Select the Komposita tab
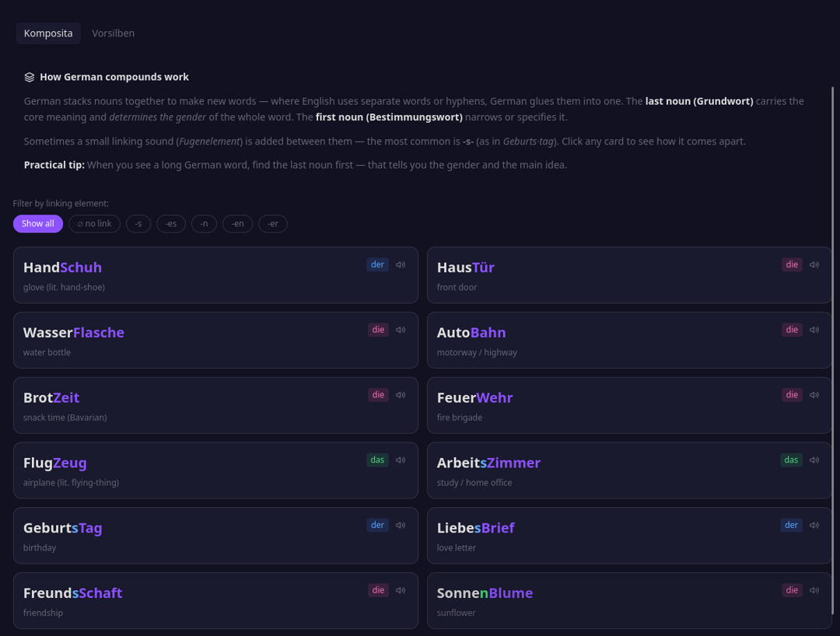This screenshot has width=840, height=636. click(x=48, y=33)
